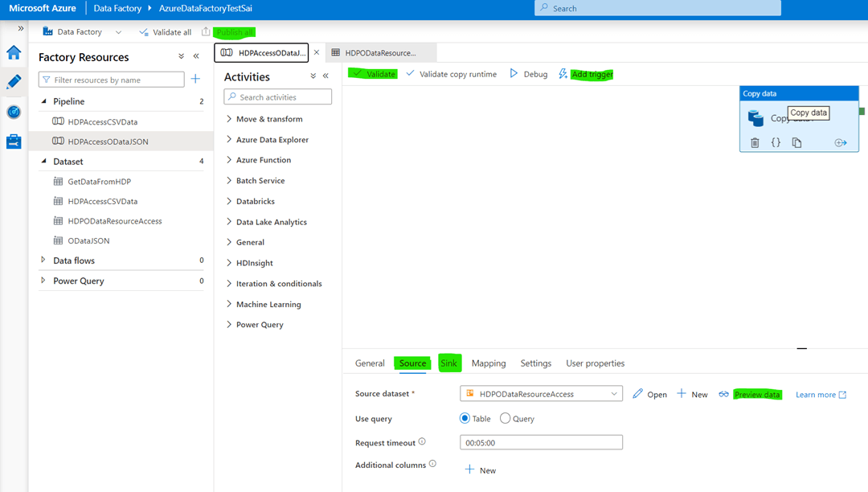Add New additional column
868x492 pixels.
[x=480, y=469]
